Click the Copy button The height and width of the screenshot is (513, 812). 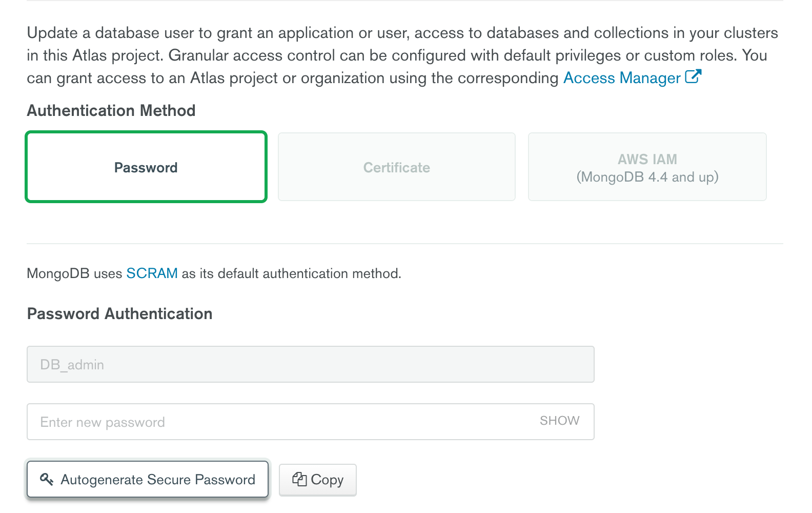(x=318, y=480)
